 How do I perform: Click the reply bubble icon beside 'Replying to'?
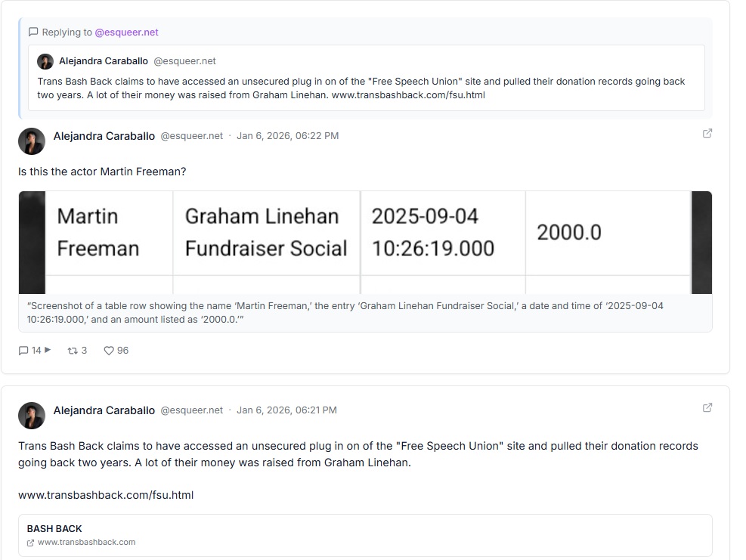pyautogui.click(x=33, y=32)
